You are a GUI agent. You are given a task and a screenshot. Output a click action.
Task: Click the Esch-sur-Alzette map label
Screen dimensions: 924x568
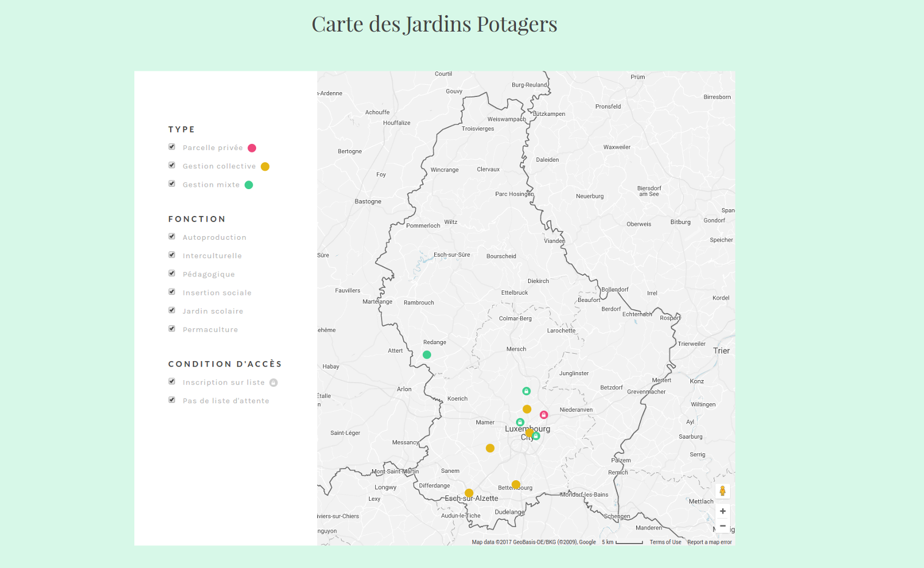pyautogui.click(x=471, y=498)
